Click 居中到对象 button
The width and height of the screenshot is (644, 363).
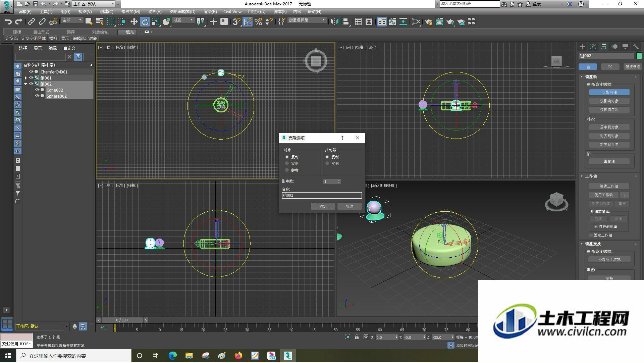[x=609, y=127]
